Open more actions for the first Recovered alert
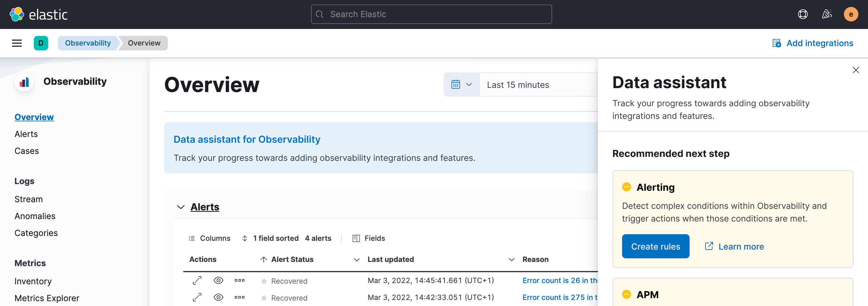The image size is (868, 306). click(240, 280)
